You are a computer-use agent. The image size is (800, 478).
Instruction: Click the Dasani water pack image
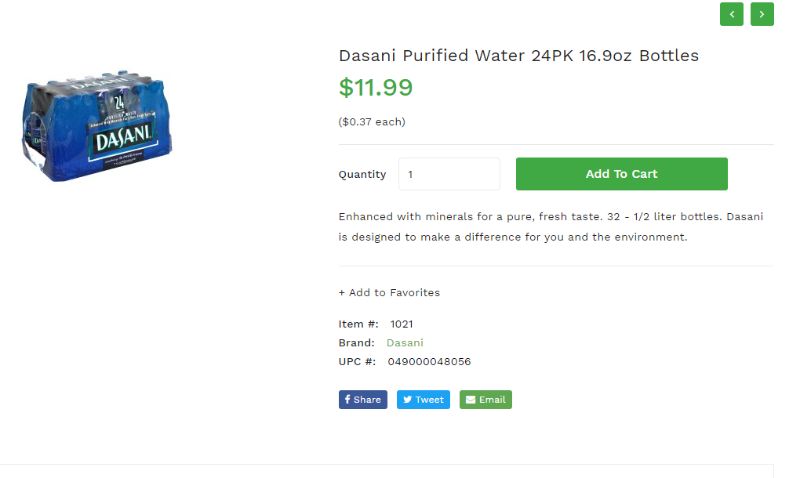[98, 127]
